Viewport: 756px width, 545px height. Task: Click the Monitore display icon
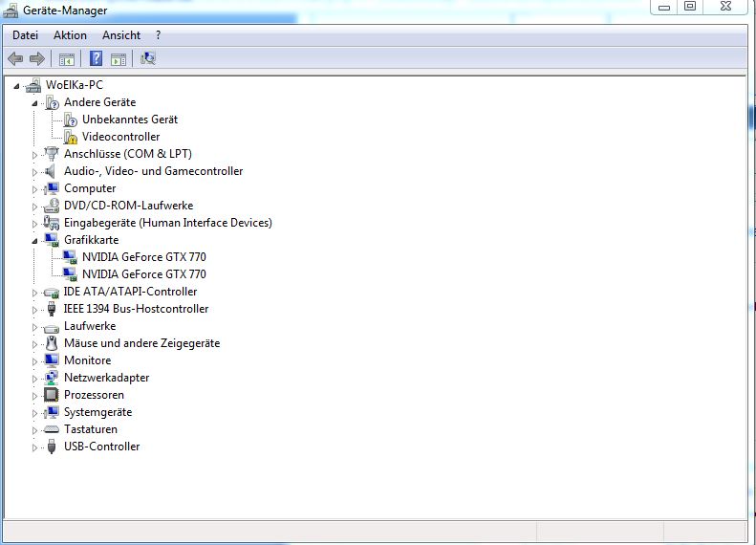52,360
